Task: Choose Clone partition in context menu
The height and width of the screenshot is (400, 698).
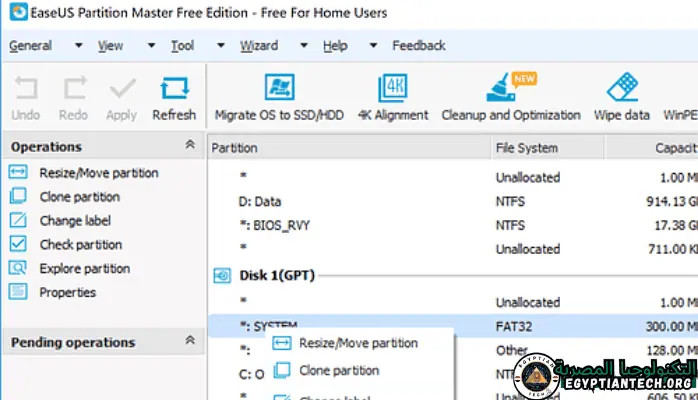Action: (x=339, y=371)
